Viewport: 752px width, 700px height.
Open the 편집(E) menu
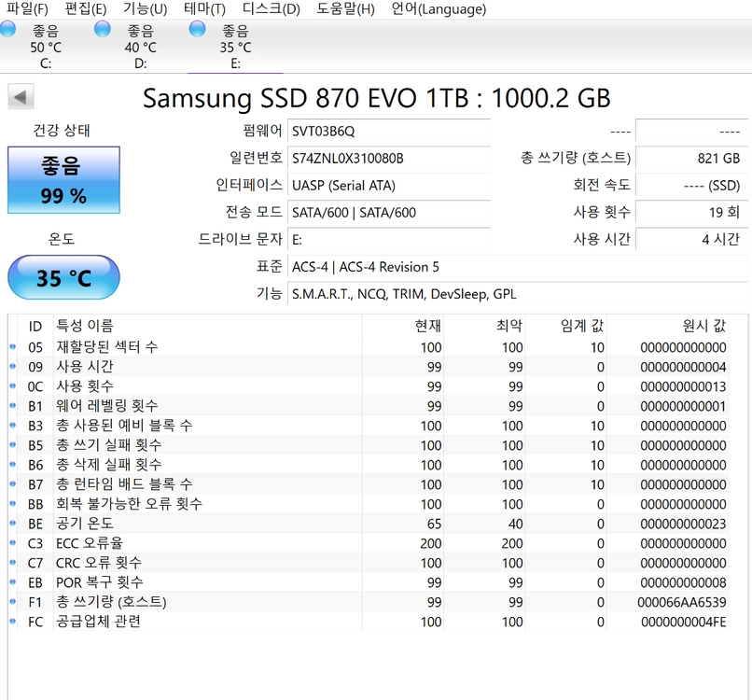coord(85,9)
